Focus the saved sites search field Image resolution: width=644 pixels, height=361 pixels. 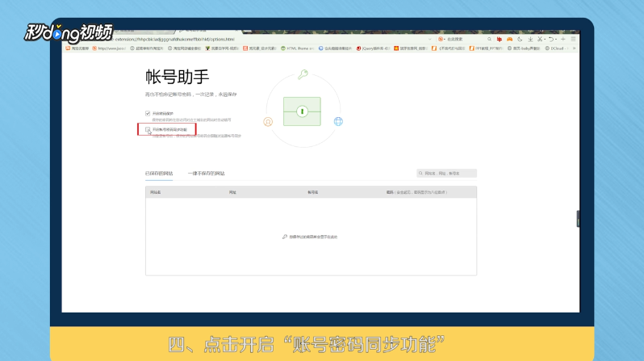446,174
